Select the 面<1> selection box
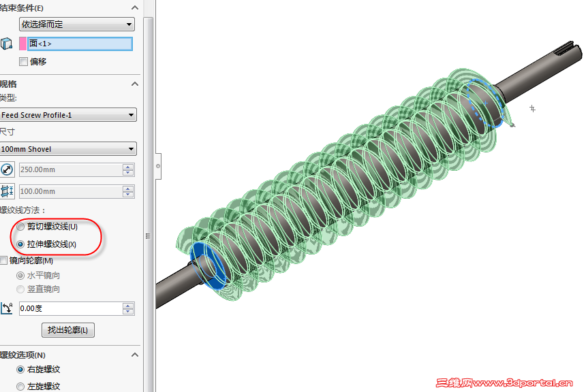The width and height of the screenshot is (586, 392). [80, 44]
